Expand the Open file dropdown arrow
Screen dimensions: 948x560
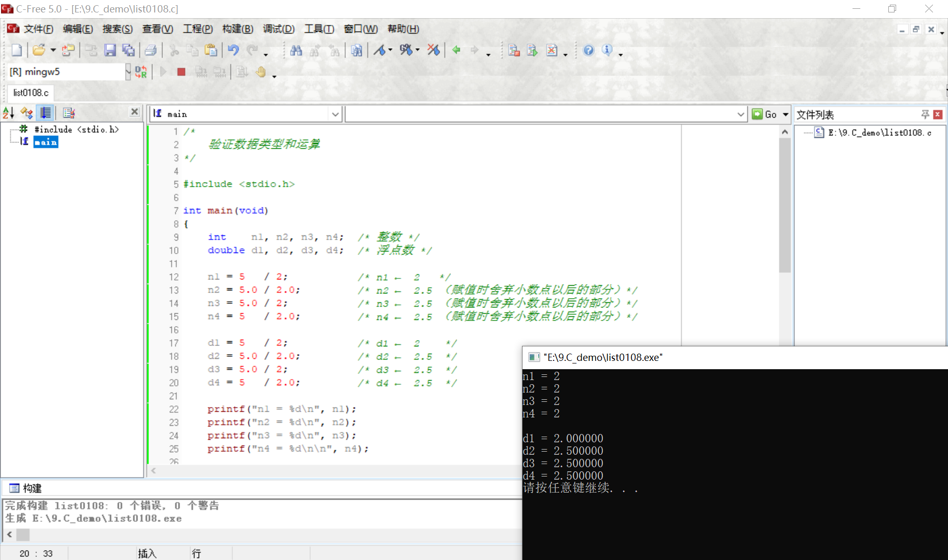tap(53, 50)
